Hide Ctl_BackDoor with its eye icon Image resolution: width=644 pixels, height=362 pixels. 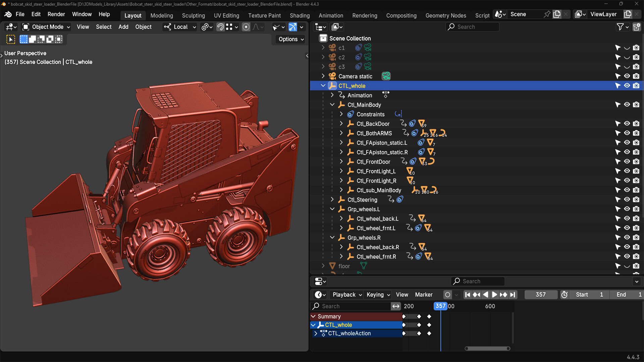pos(627,124)
